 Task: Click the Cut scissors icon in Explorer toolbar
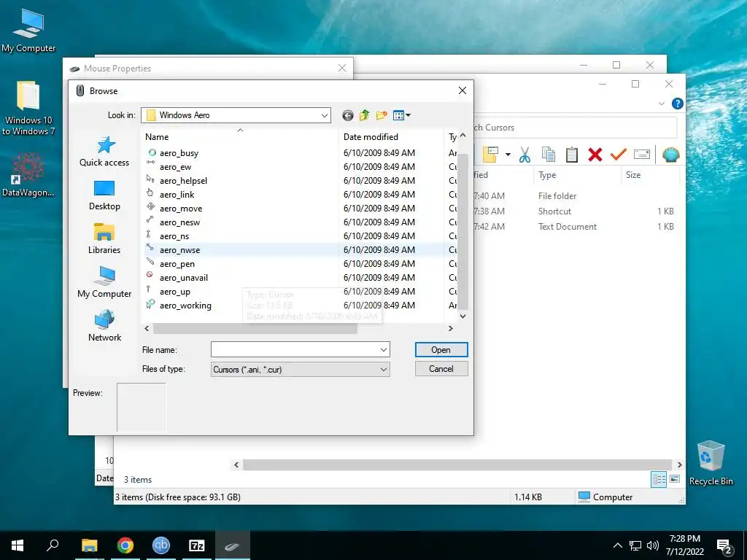coord(525,155)
